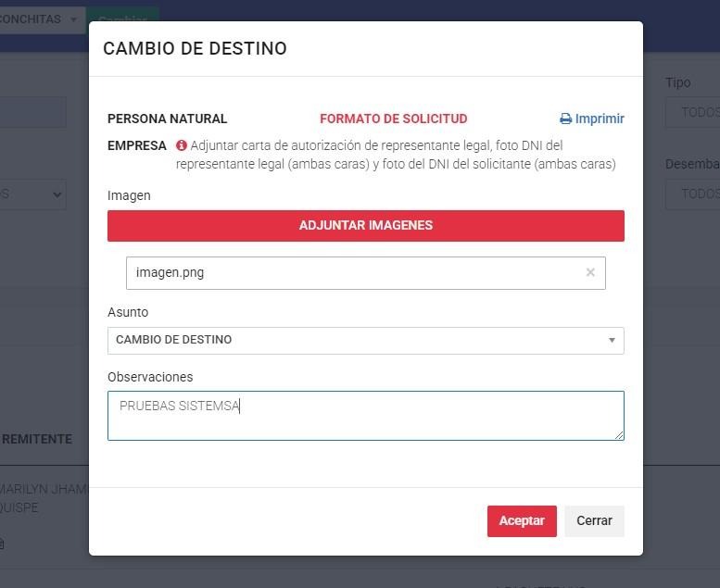The image size is (720, 588).
Task: Open the Tipo dropdown showing TODOS
Action: click(691, 112)
